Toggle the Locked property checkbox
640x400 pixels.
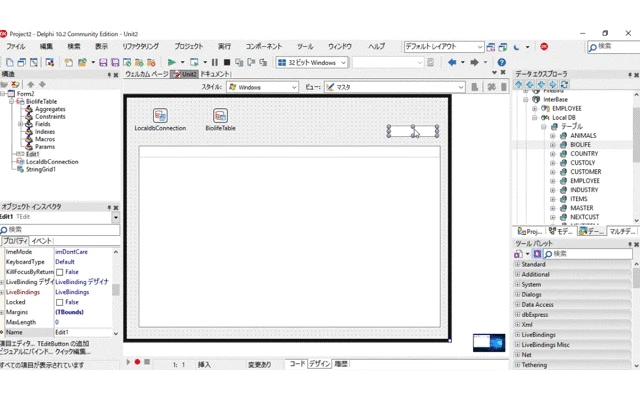pos(60,302)
